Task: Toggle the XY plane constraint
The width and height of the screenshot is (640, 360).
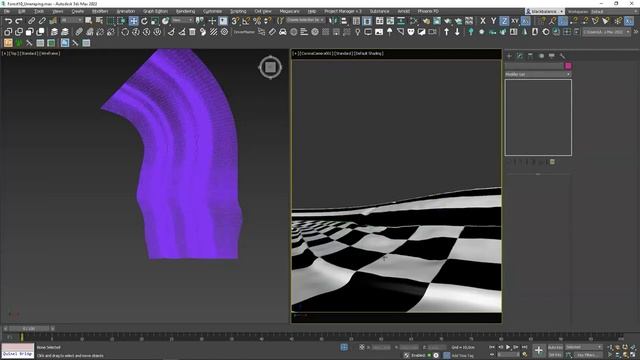Action: coord(515,21)
